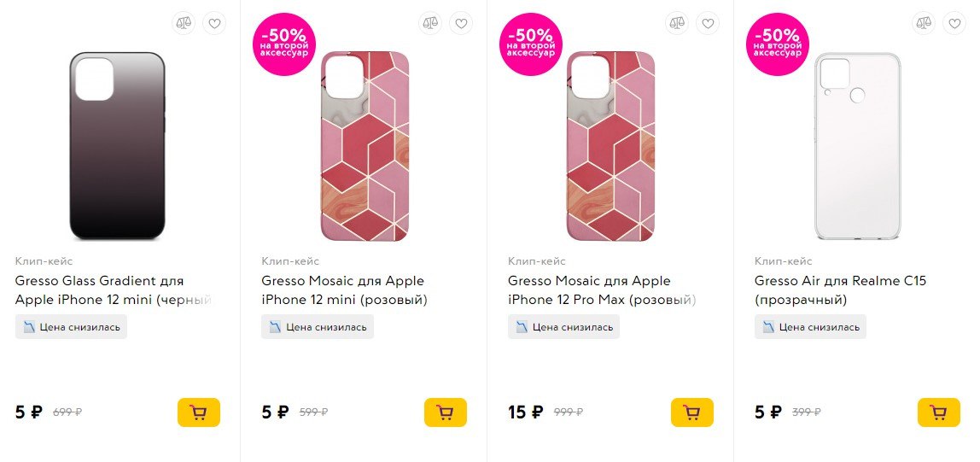
Task: Add Gresso Glass Gradient case to favorites
Action: point(214,23)
